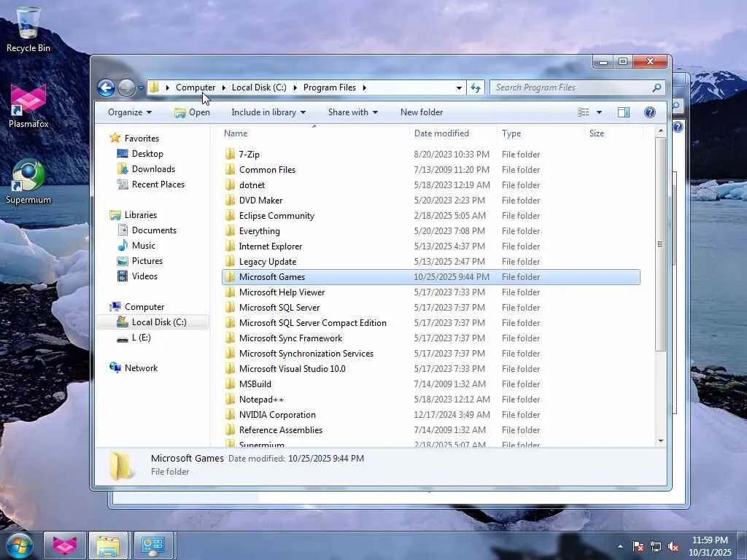
Task: Click the Refresh button in the address bar
Action: point(476,87)
